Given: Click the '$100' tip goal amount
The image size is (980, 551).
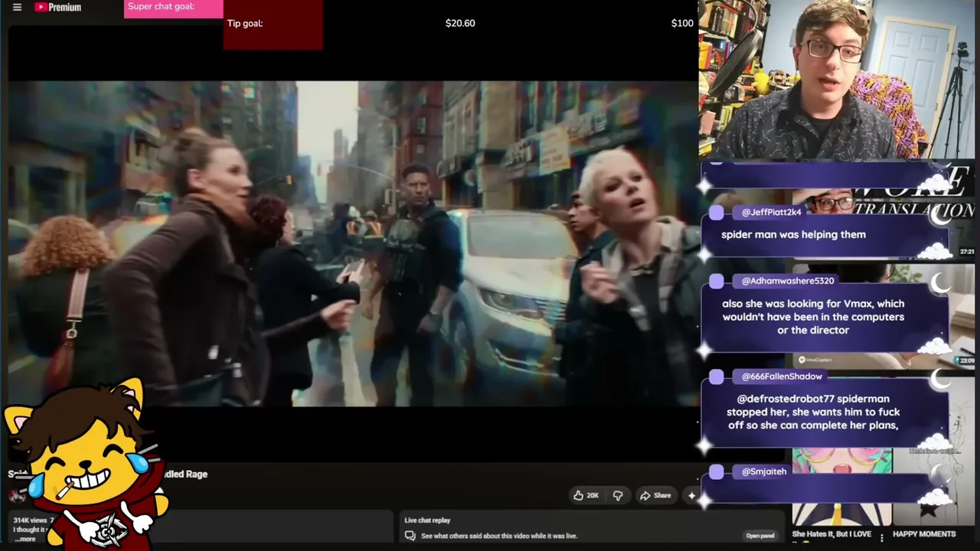Looking at the screenshot, I should click(682, 23).
